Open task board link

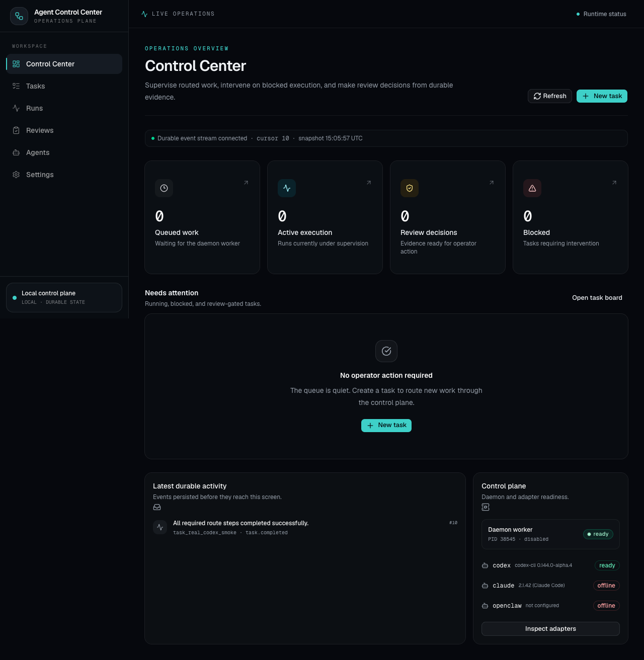(x=597, y=298)
